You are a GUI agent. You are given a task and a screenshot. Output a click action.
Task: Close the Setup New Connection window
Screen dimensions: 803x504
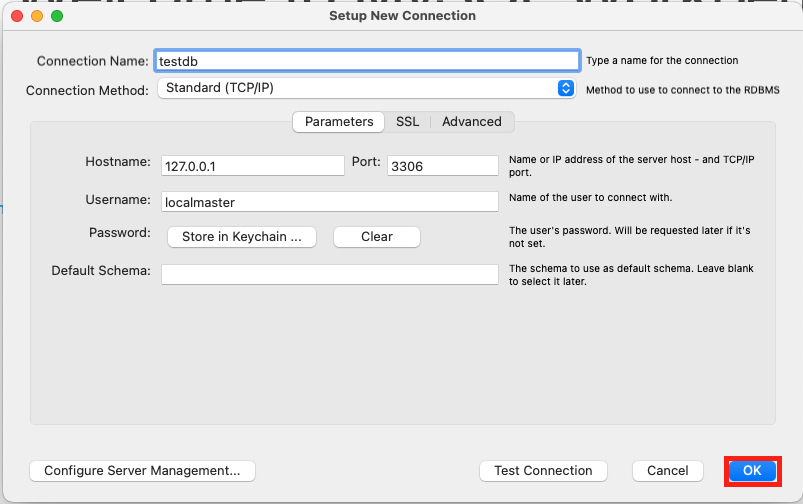[x=17, y=16]
